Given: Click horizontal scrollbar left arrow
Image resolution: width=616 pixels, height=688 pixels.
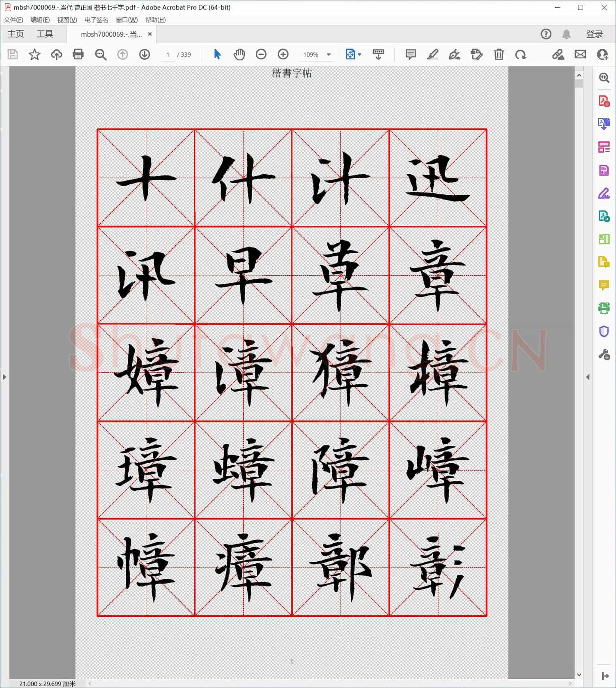Looking at the screenshot, I should (90, 683).
